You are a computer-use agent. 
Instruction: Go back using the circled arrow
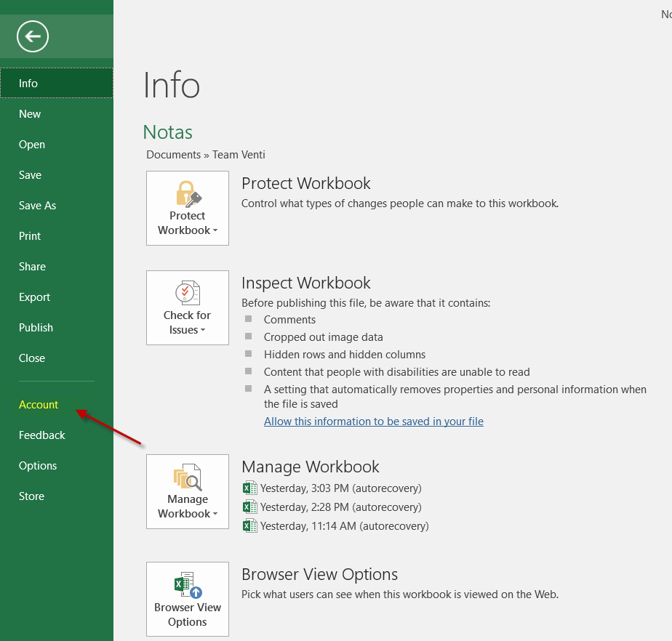tap(33, 36)
